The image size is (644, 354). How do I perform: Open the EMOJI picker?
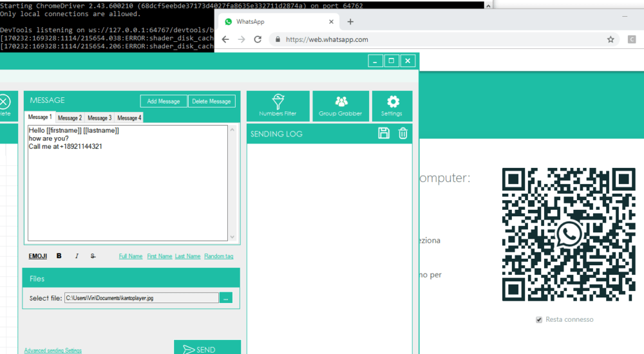click(38, 256)
